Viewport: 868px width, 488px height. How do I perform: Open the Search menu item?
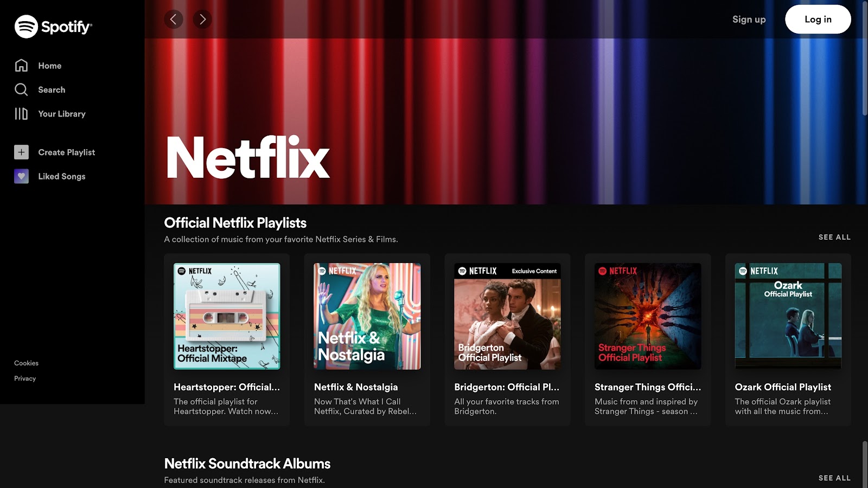tap(52, 89)
